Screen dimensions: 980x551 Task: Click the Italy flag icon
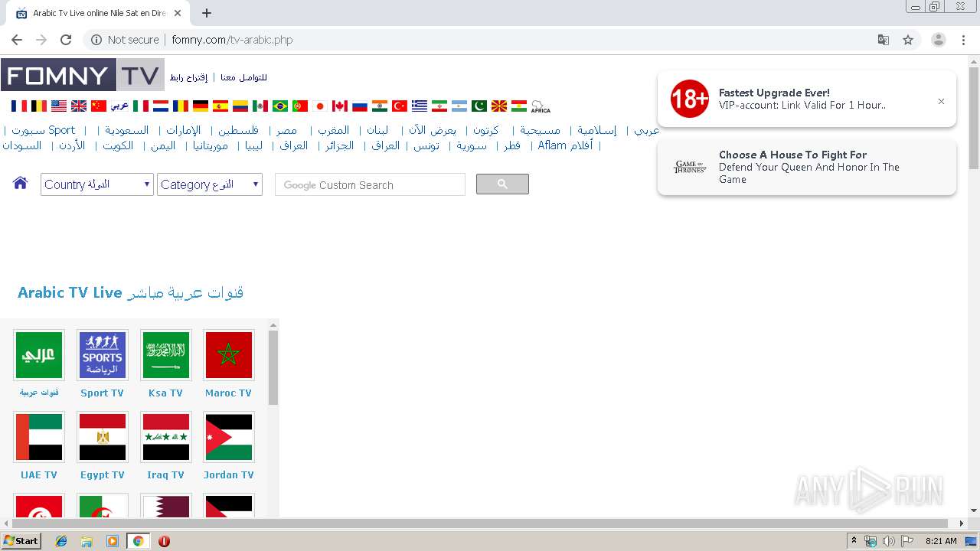point(141,106)
